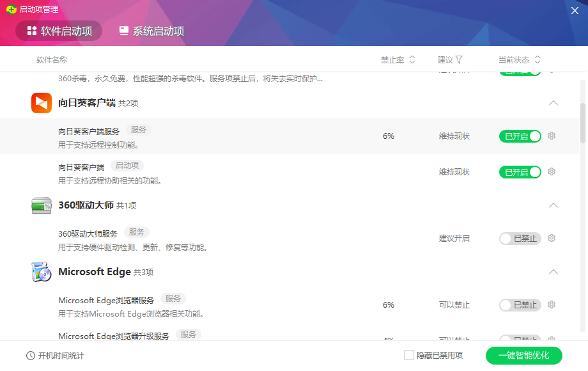Select the 向日葵客户端服务 row name
Screen dimensions: 588x371
tap(88, 131)
